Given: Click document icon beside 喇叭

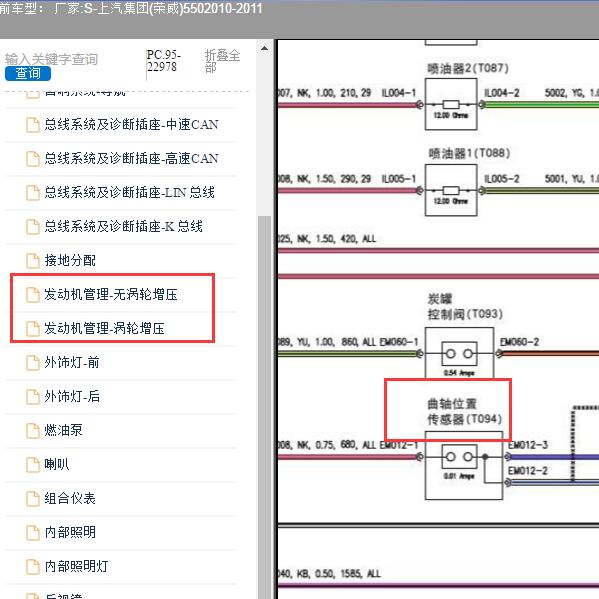Looking at the screenshot, I should (x=33, y=465).
